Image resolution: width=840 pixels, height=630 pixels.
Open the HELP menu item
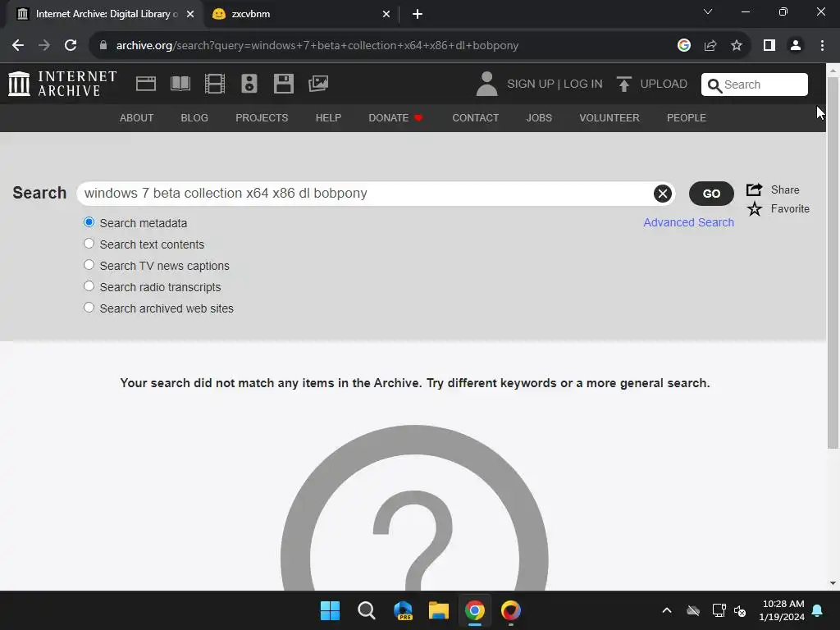coord(328,118)
